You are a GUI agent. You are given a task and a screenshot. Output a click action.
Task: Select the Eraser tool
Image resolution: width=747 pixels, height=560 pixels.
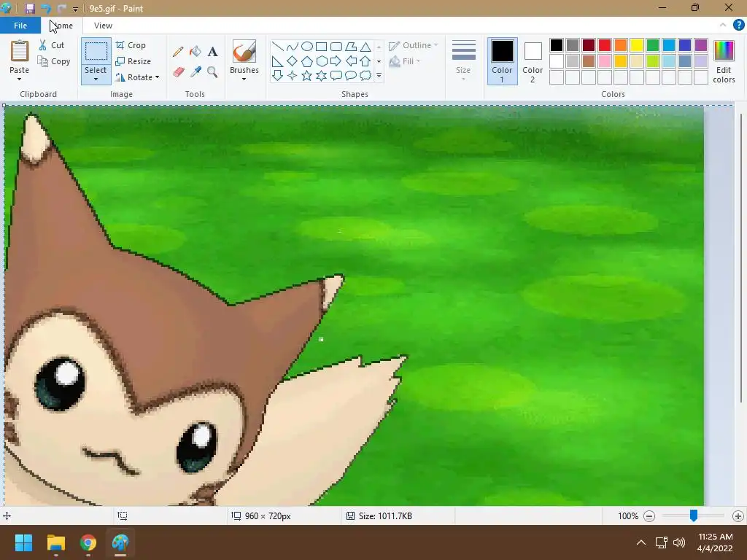click(x=178, y=72)
